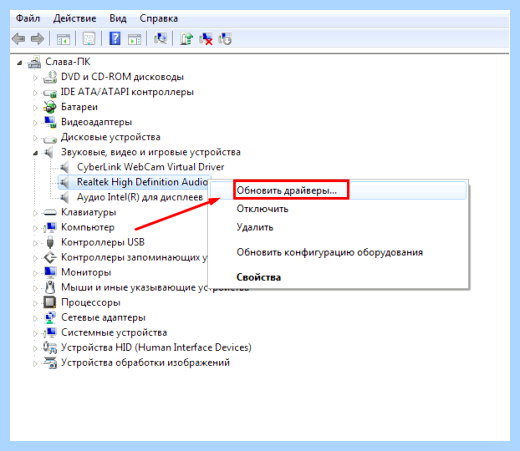This screenshot has width=520, height=451.
Task: Expand the Клавиатуры node
Action: click(35, 213)
